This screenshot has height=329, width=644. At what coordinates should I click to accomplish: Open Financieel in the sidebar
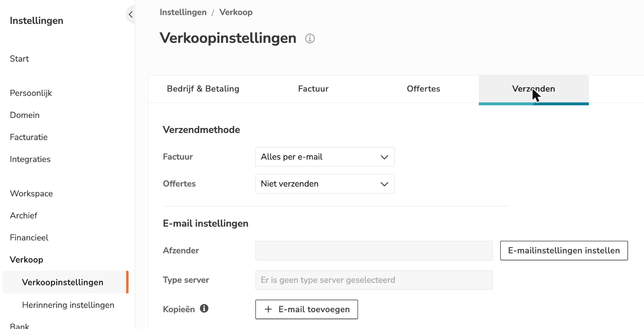[x=29, y=238]
